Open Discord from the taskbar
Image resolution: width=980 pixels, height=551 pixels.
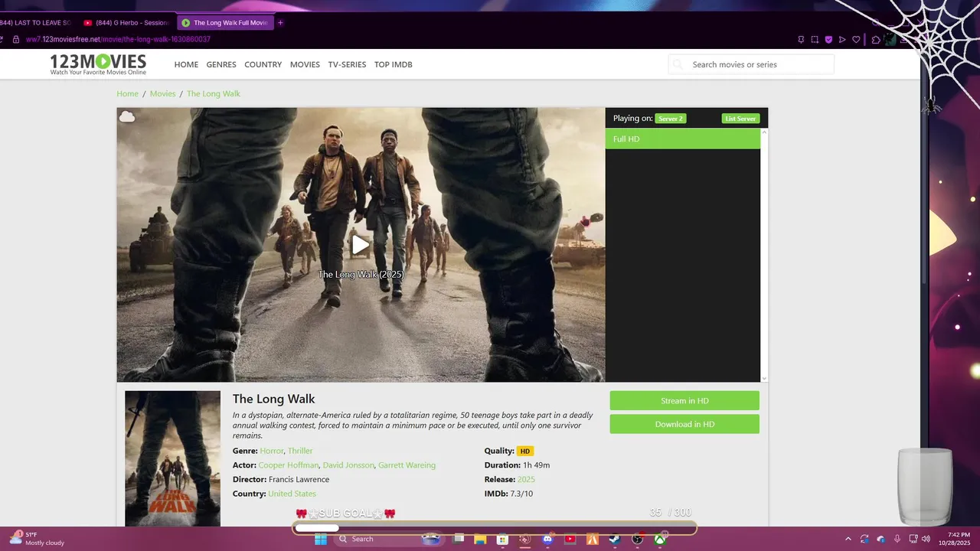547,539
